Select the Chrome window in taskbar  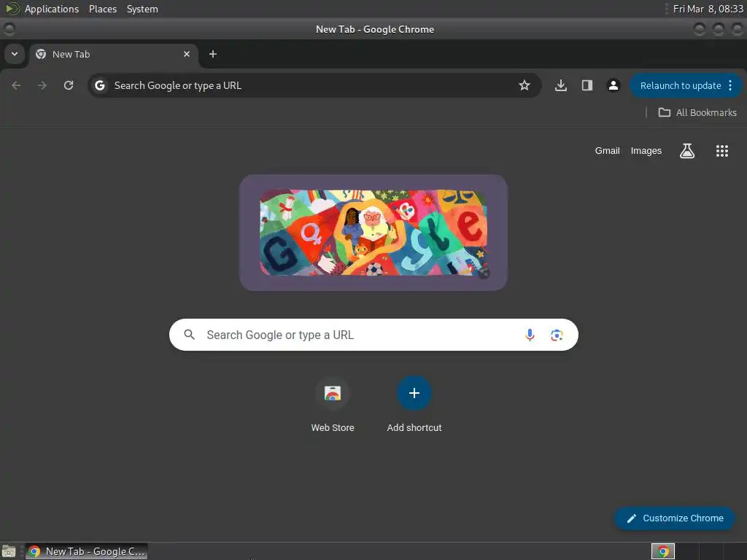(86, 551)
